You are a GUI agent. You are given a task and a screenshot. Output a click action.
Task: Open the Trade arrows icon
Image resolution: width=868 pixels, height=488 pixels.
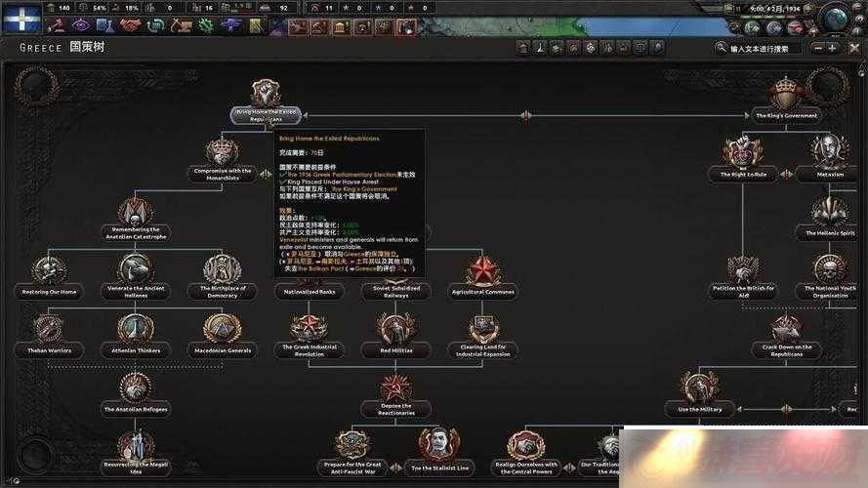pyautogui.click(x=155, y=26)
